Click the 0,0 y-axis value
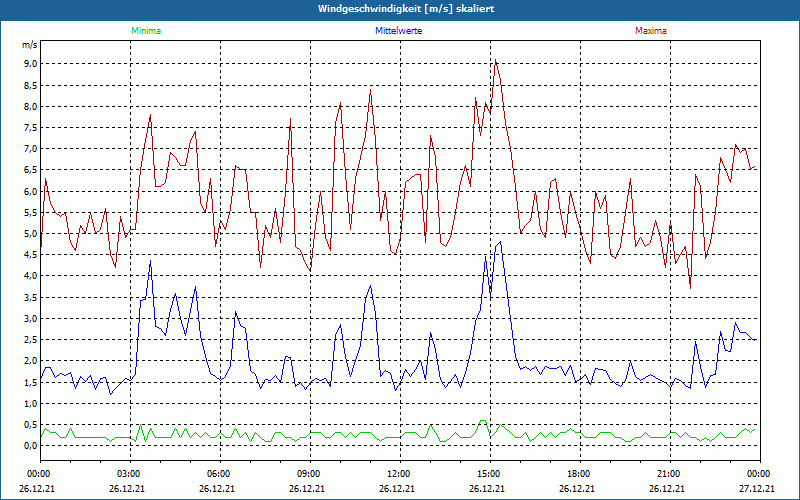 (31, 445)
